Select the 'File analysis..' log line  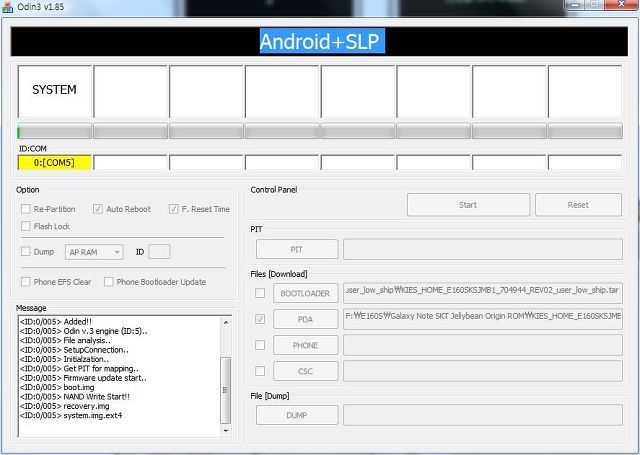click(x=65, y=340)
